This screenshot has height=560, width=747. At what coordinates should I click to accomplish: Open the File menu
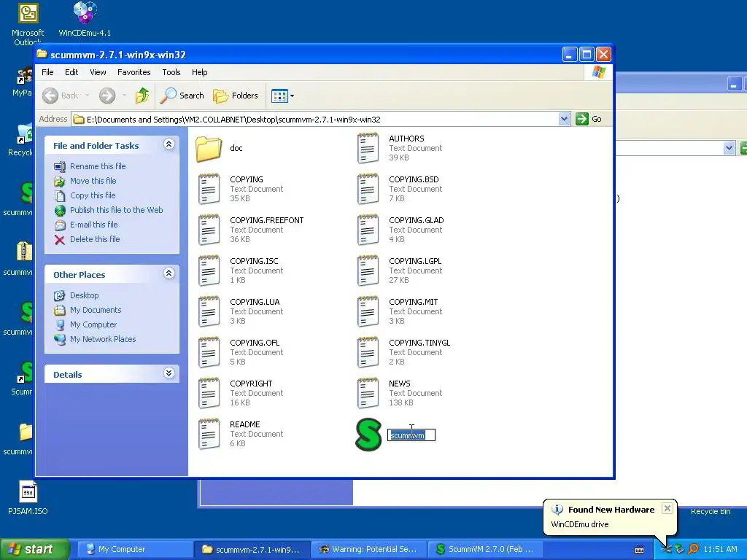click(x=47, y=72)
